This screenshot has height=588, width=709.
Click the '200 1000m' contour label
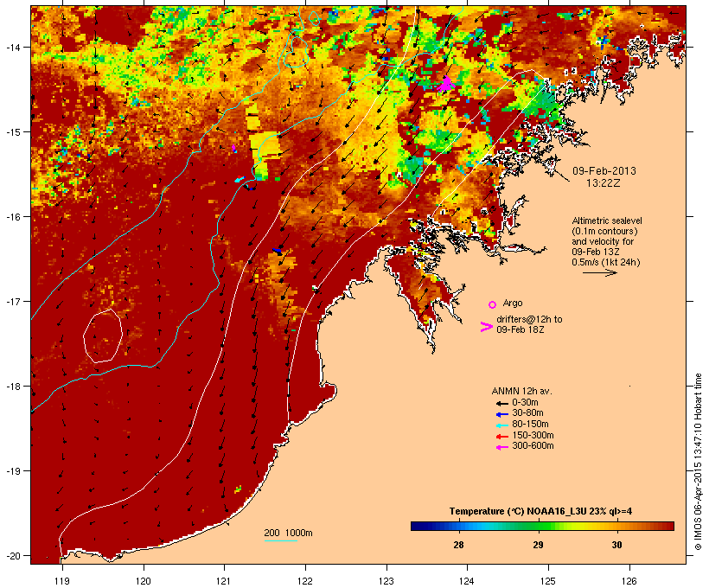pos(288,533)
